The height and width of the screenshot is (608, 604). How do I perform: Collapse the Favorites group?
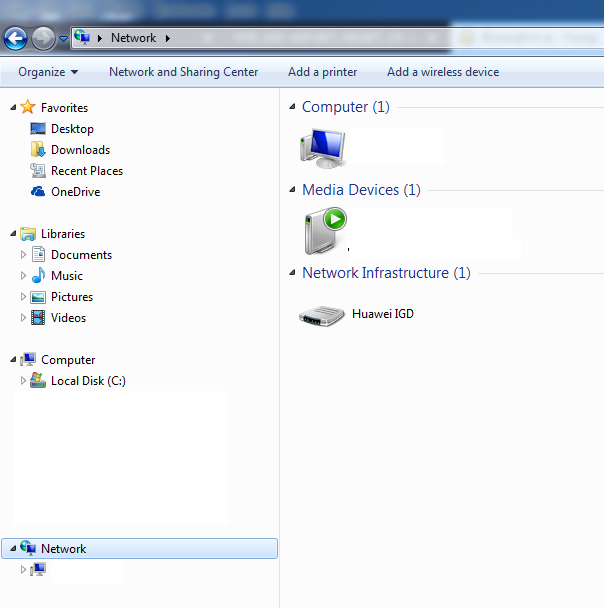click(x=13, y=107)
